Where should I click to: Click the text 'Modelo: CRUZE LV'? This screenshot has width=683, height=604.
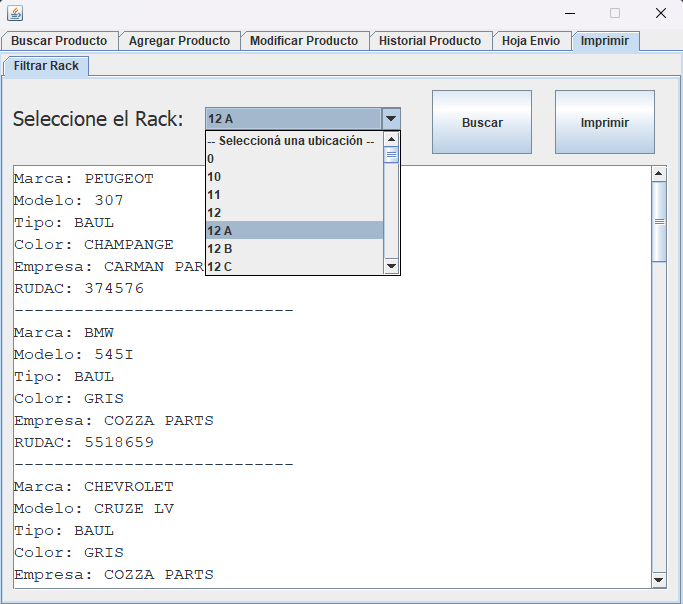point(94,509)
